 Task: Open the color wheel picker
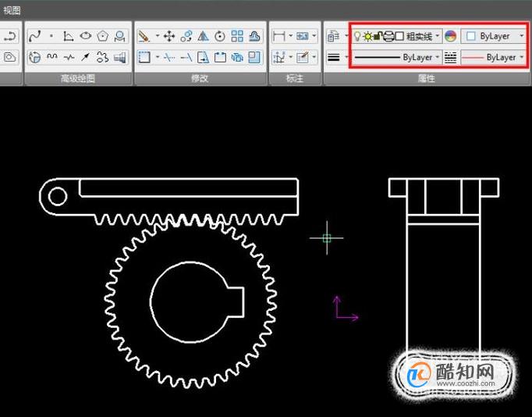450,36
